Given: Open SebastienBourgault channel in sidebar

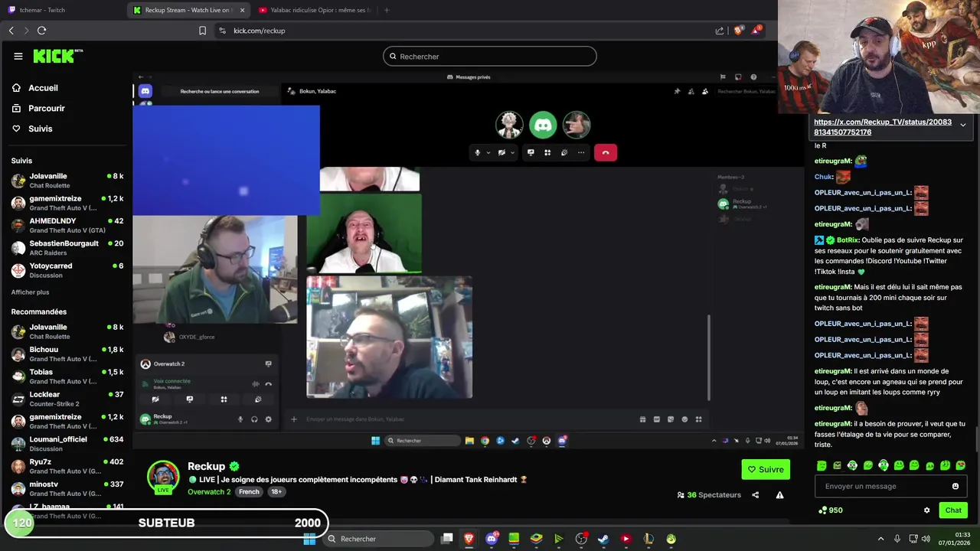Looking at the screenshot, I should pyautogui.click(x=67, y=248).
